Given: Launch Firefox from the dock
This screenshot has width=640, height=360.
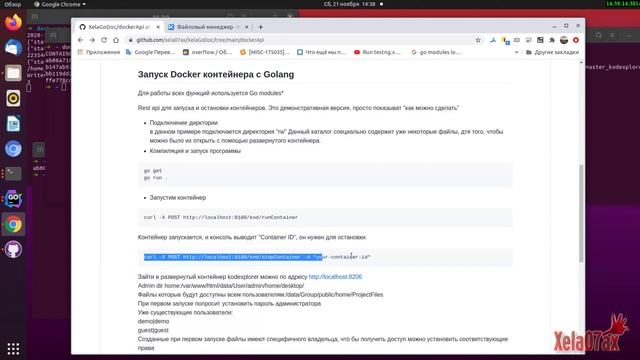Looking at the screenshot, I should (x=13, y=23).
